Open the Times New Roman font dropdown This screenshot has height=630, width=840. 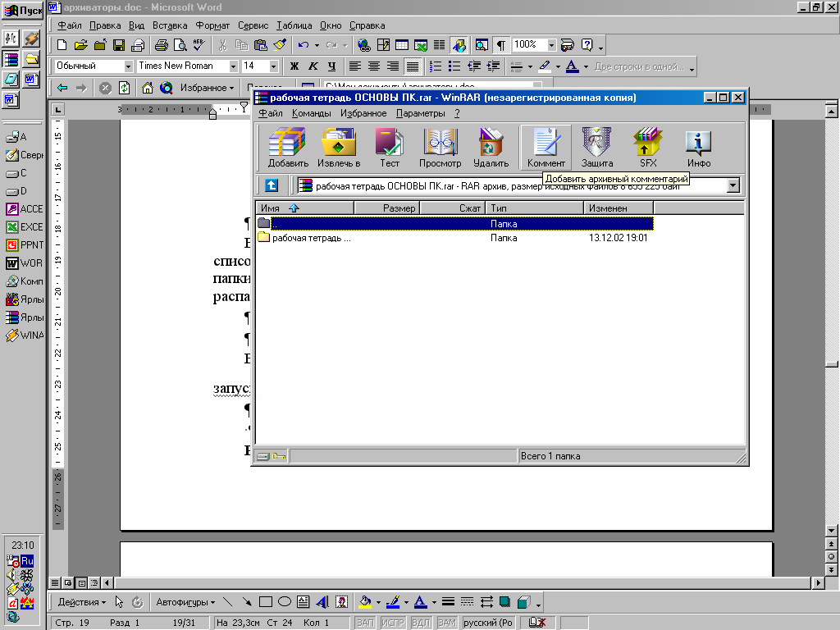click(x=233, y=66)
